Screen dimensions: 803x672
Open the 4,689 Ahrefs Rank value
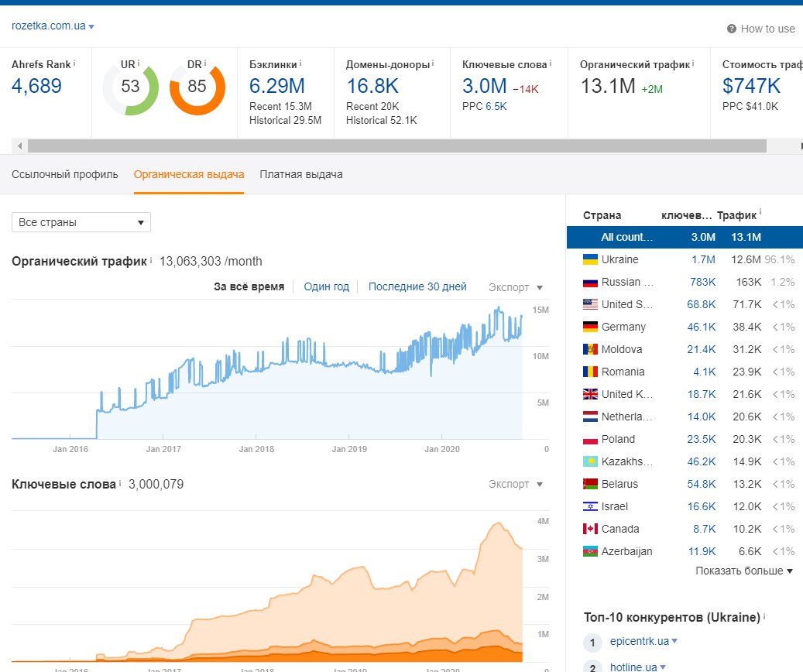click(36, 86)
